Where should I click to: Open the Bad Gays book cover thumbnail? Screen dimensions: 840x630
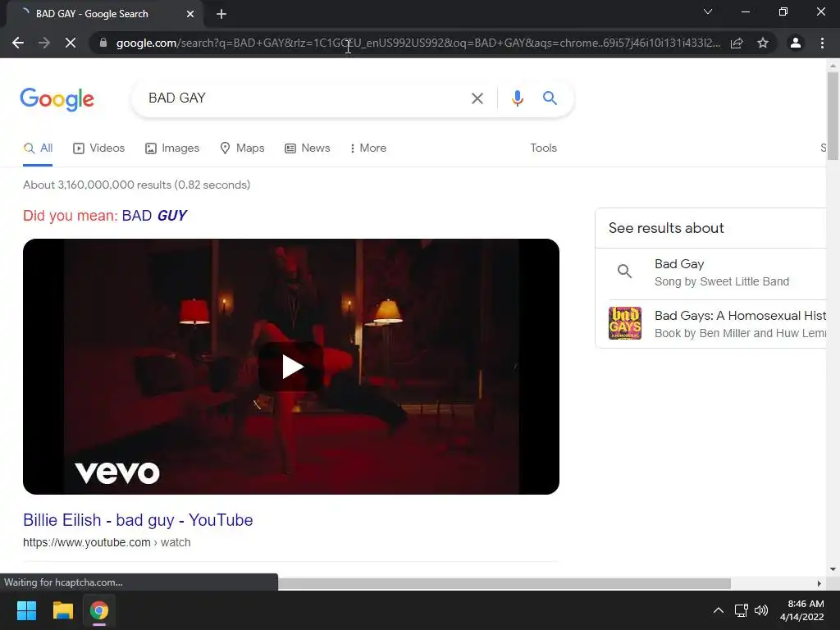[x=624, y=323]
